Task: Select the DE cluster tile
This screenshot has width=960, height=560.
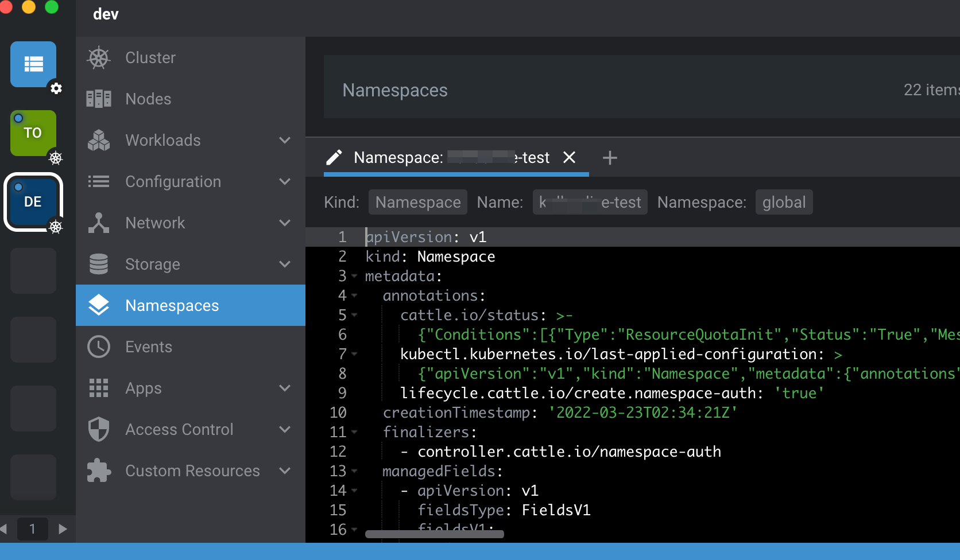Action: (33, 202)
